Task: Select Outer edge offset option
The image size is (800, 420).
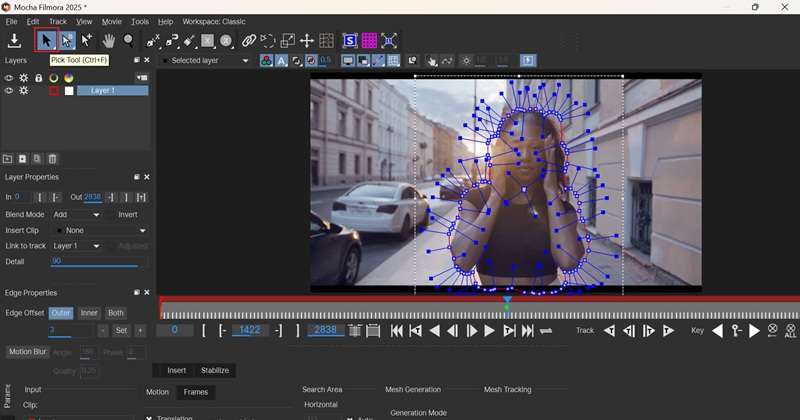Action: 61,313
